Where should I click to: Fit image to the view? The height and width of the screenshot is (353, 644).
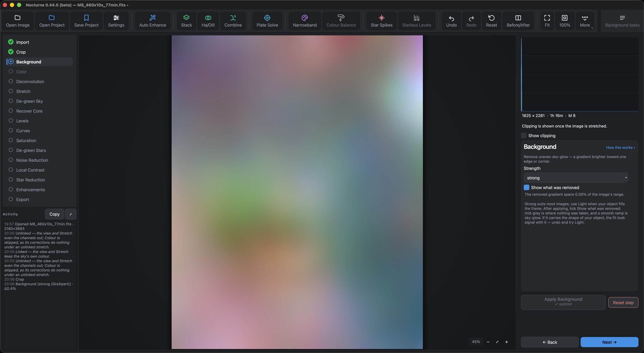click(x=547, y=21)
